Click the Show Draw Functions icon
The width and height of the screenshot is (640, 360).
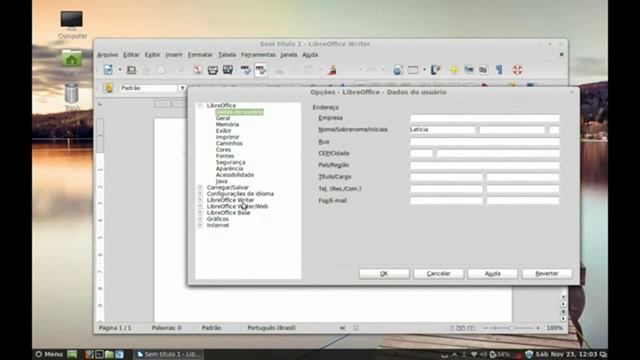pyautogui.click(x=436, y=70)
